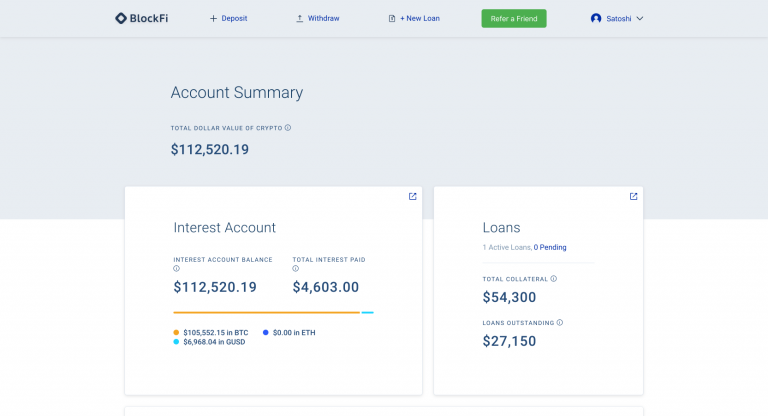Viewport: 768px width, 416px height.
Task: Click the $4,603.00 total interest paid
Action: pyautogui.click(x=326, y=287)
